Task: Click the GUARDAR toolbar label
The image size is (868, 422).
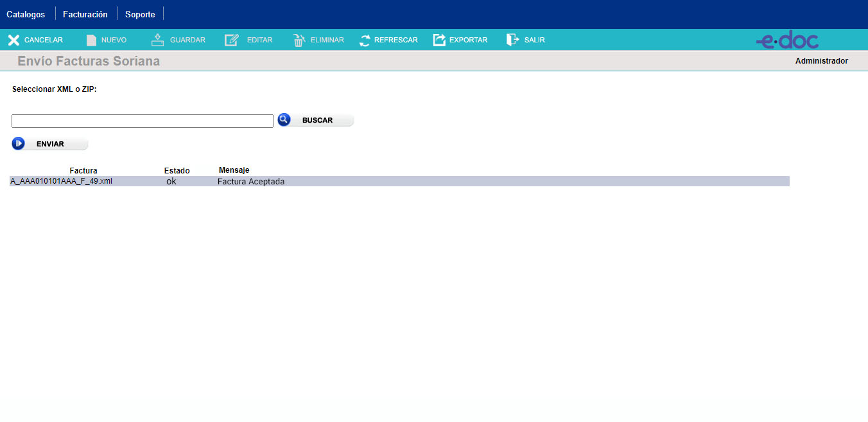Action: 187,40
